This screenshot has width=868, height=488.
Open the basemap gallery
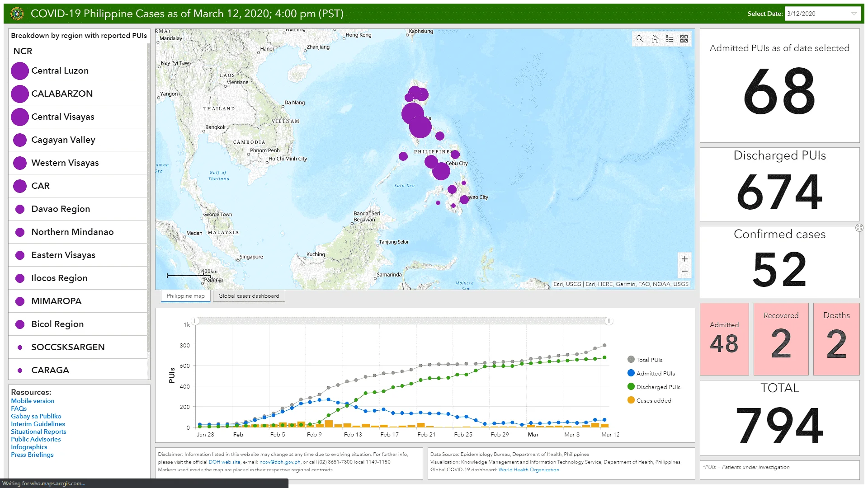click(684, 39)
